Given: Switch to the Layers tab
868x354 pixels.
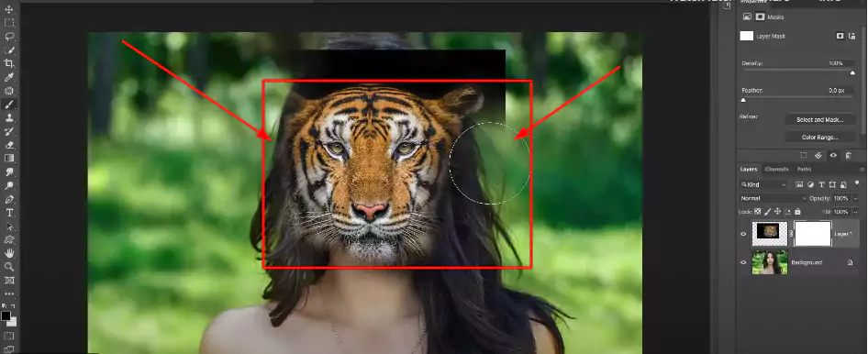Looking at the screenshot, I should pos(749,170).
